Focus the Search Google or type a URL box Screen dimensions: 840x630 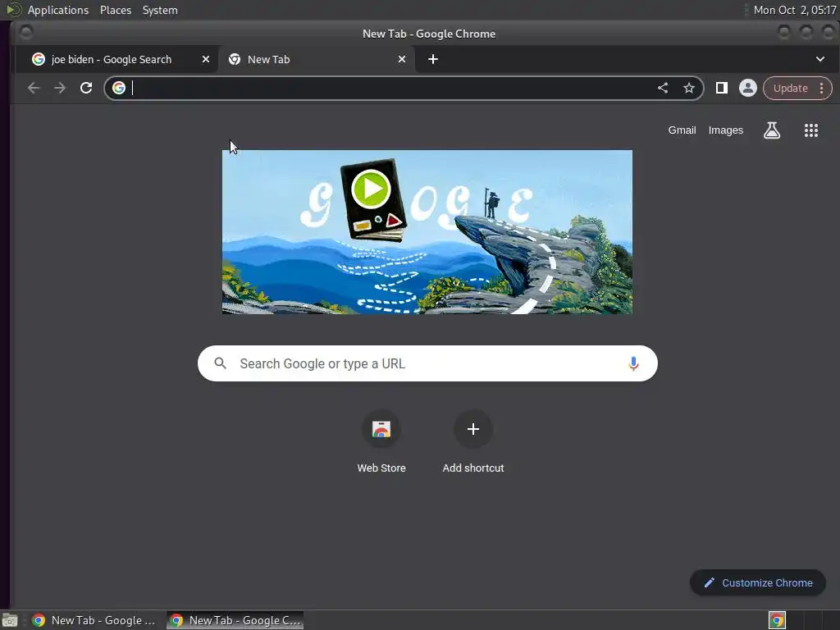tap(427, 363)
